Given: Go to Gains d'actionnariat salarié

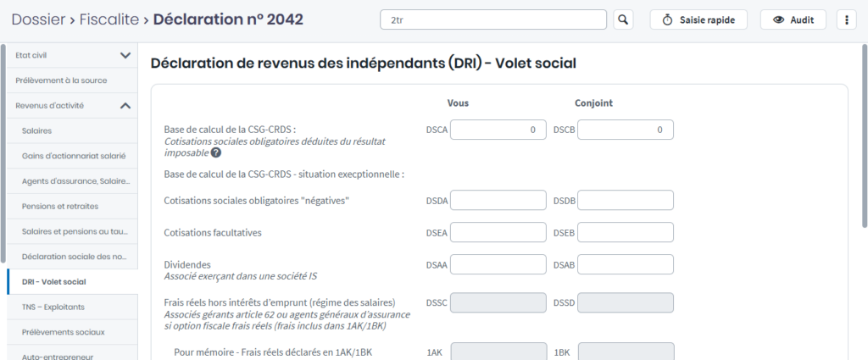Looking at the screenshot, I should (73, 156).
